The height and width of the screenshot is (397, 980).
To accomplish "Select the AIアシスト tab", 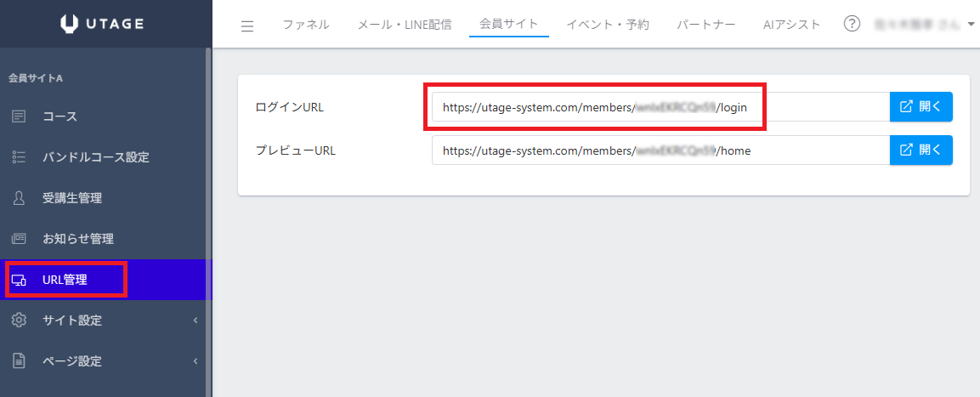I will pos(791,25).
